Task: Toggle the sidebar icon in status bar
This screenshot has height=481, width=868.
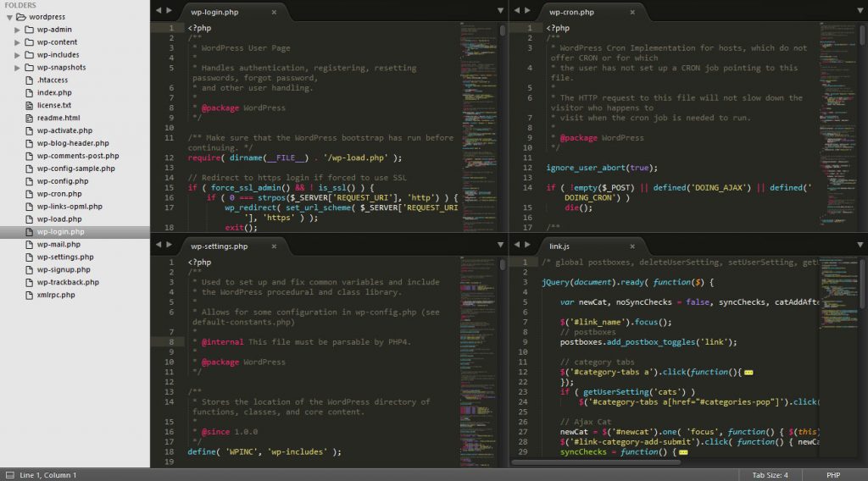Action: (8, 475)
